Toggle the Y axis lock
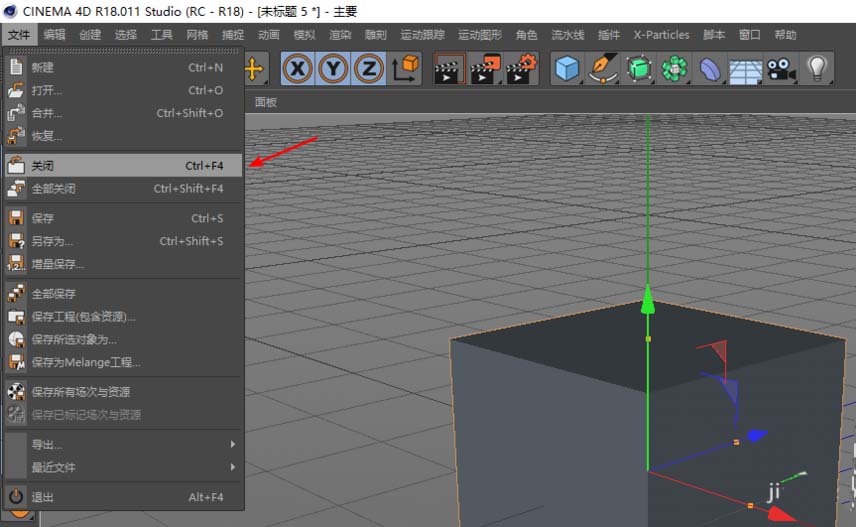856x527 pixels. (333, 68)
